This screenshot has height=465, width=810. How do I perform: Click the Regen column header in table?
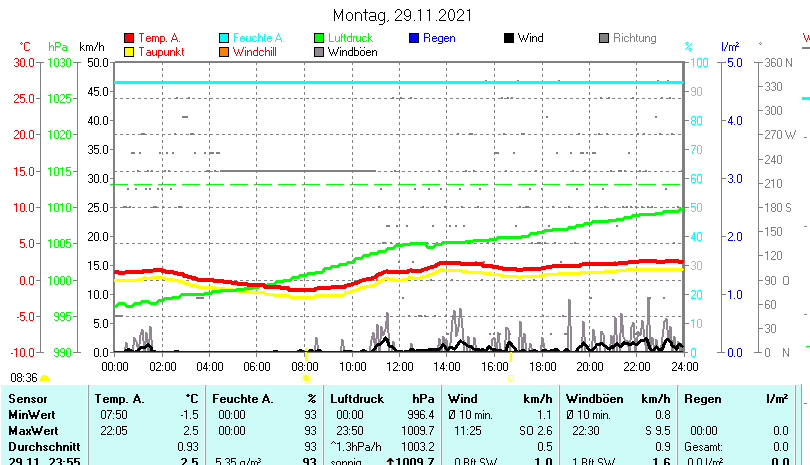coord(702,399)
